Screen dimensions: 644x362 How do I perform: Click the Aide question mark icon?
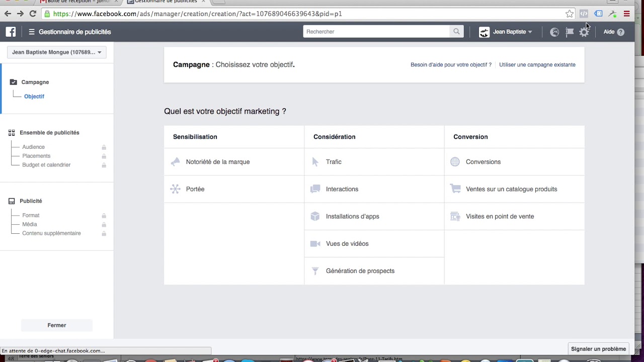click(x=621, y=32)
